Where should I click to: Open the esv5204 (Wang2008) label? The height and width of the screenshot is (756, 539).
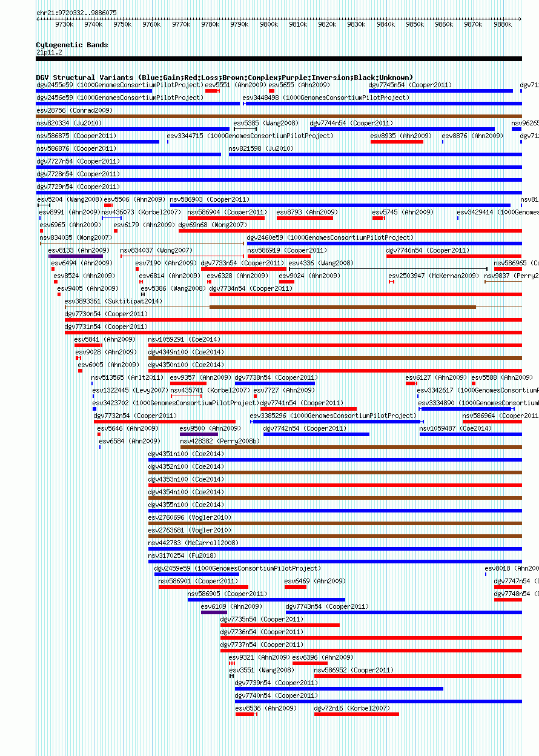70,199
